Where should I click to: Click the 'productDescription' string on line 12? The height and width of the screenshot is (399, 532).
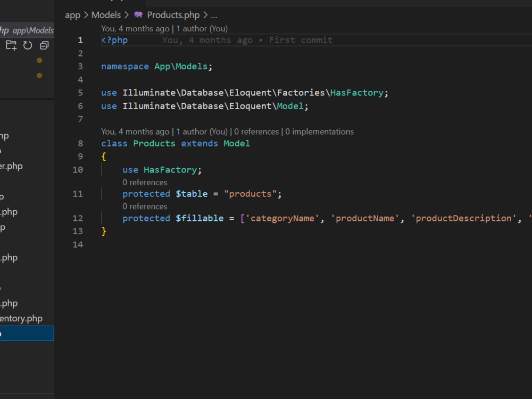pyautogui.click(x=464, y=218)
